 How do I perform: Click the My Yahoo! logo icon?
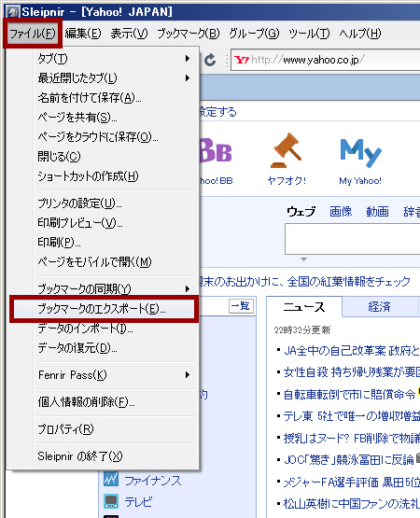[360, 153]
